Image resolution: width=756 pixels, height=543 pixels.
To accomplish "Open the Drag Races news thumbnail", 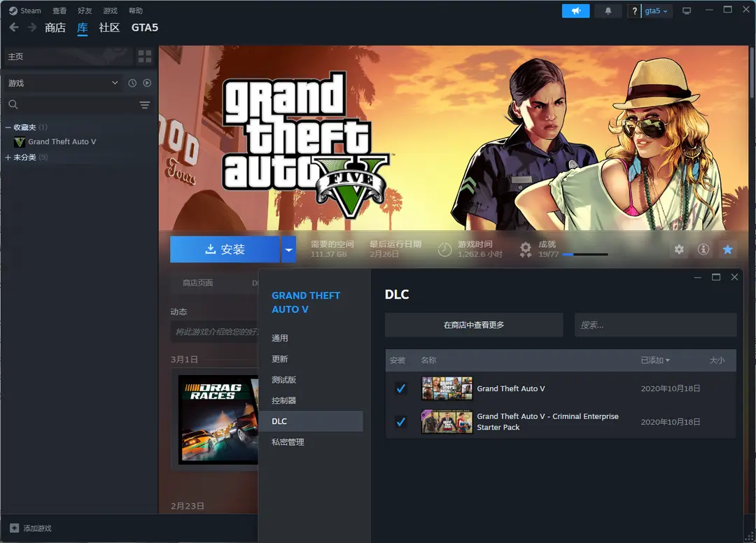I will pos(218,420).
